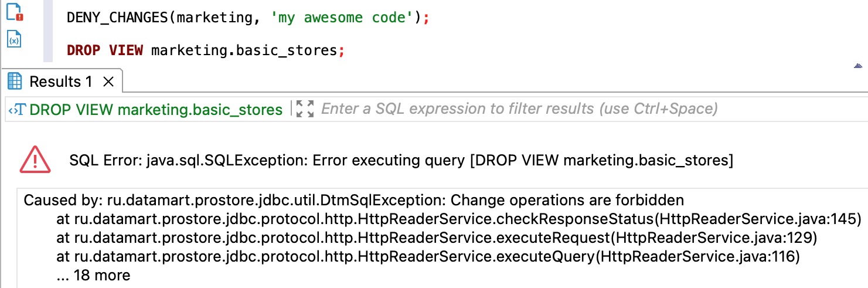Image resolution: width=868 pixels, height=288 pixels.
Task: Focus the SQL expression filter field
Action: coord(519,109)
